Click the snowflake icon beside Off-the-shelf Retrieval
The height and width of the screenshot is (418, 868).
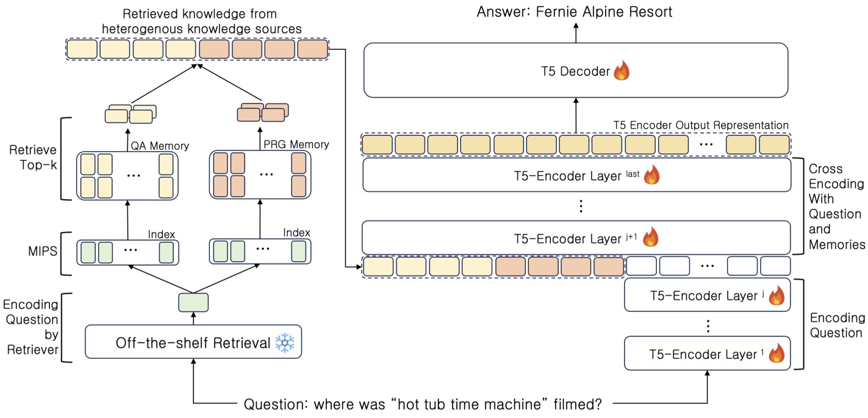(x=285, y=343)
